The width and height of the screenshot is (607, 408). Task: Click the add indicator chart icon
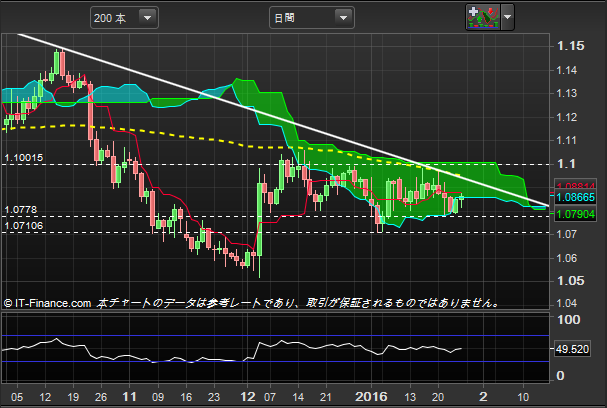coord(483,17)
